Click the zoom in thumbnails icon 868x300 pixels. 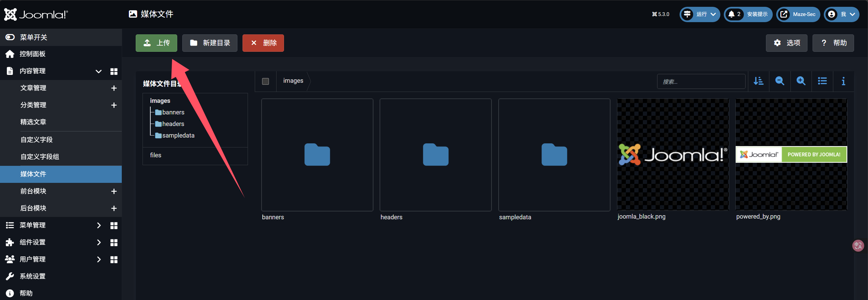pyautogui.click(x=801, y=81)
